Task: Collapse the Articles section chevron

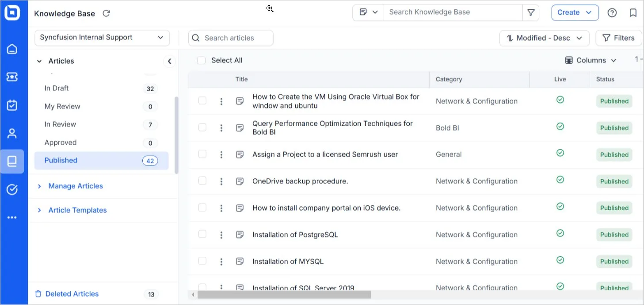Action: pos(39,61)
